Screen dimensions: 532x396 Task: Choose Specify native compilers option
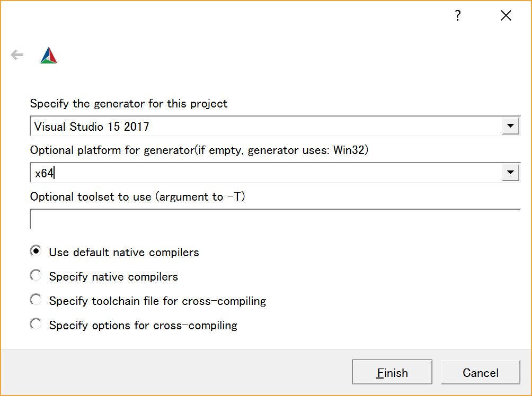pos(104,276)
